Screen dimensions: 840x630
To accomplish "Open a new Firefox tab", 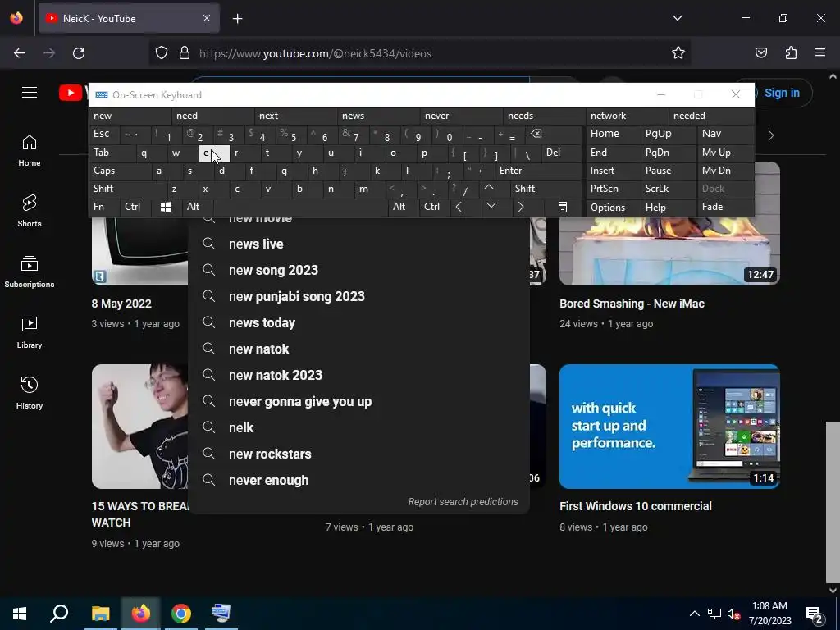I will (238, 19).
